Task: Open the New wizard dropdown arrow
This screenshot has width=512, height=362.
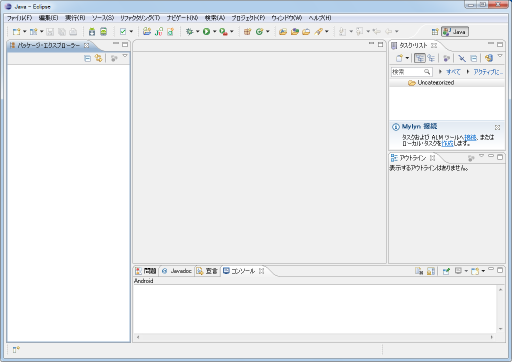Action: coord(24,31)
